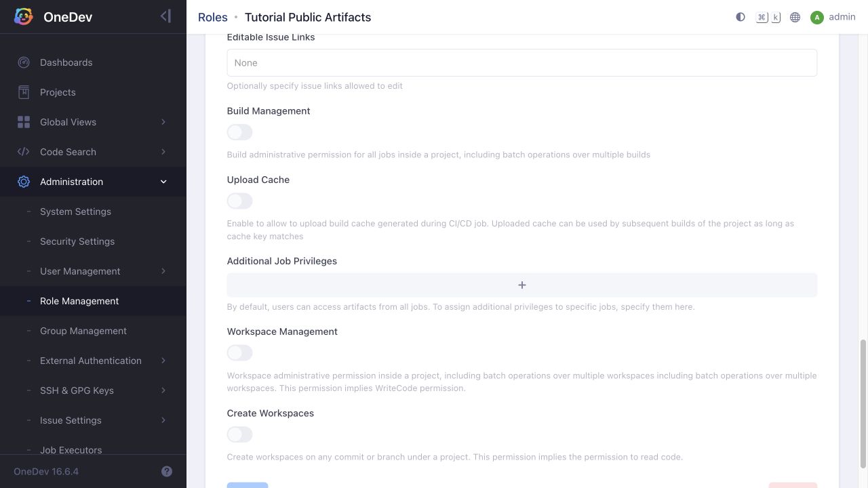Viewport: 868px width, 488px height.
Task: Click the Editable Issue Links label
Action: [x=271, y=37]
